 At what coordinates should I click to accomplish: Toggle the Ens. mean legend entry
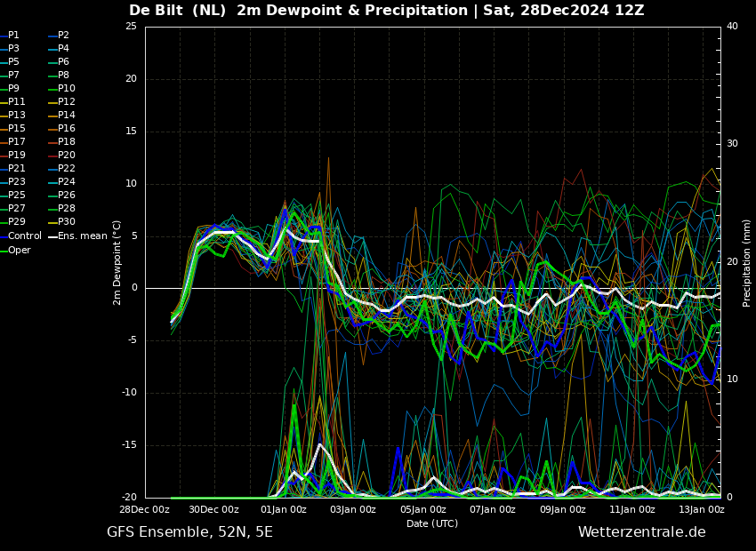pos(83,236)
